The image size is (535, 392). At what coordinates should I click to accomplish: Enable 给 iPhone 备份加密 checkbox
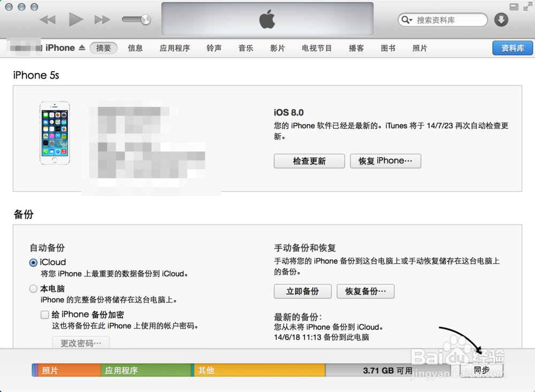tap(45, 314)
